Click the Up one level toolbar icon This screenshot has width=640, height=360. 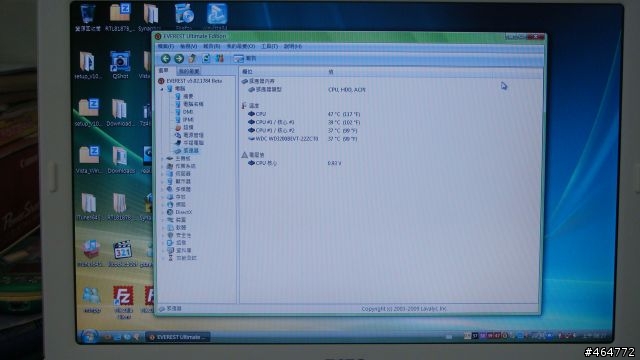coord(192,58)
